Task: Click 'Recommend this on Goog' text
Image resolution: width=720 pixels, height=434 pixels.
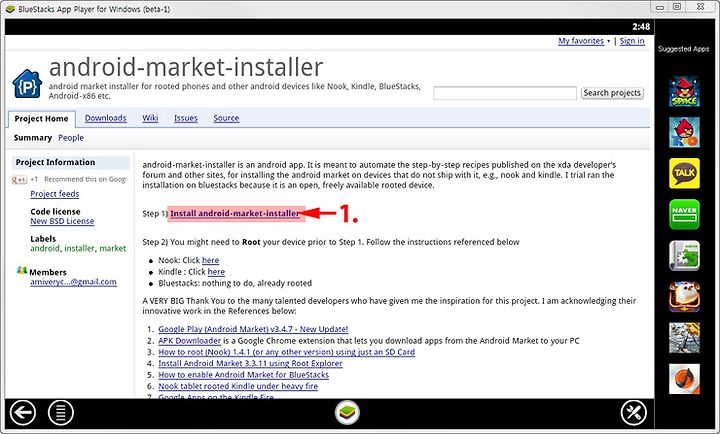Action: click(x=85, y=179)
